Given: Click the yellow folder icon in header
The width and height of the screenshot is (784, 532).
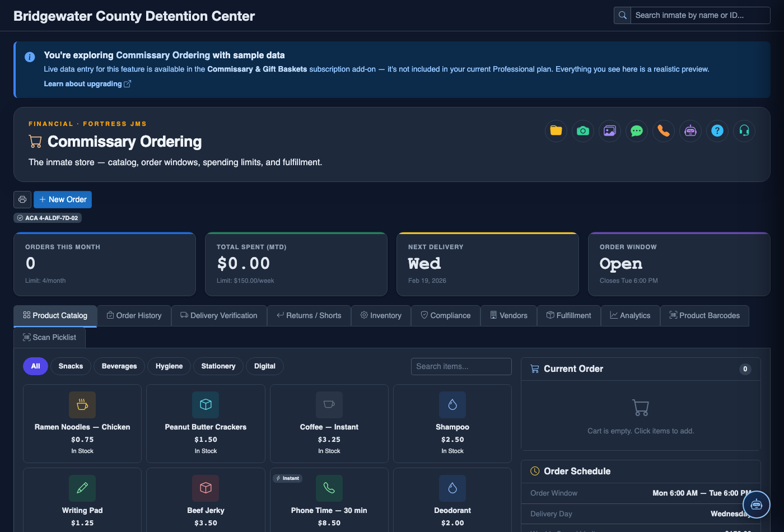Looking at the screenshot, I should click(x=556, y=131).
